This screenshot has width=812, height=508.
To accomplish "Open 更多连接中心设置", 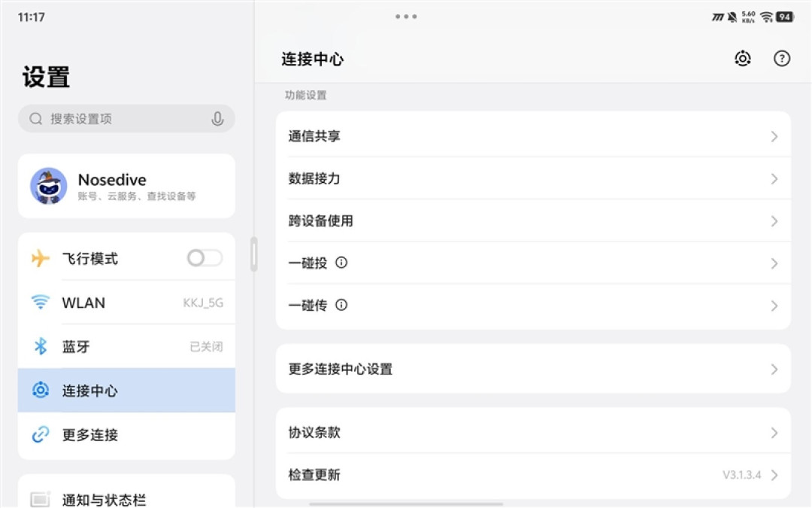I will tap(533, 369).
